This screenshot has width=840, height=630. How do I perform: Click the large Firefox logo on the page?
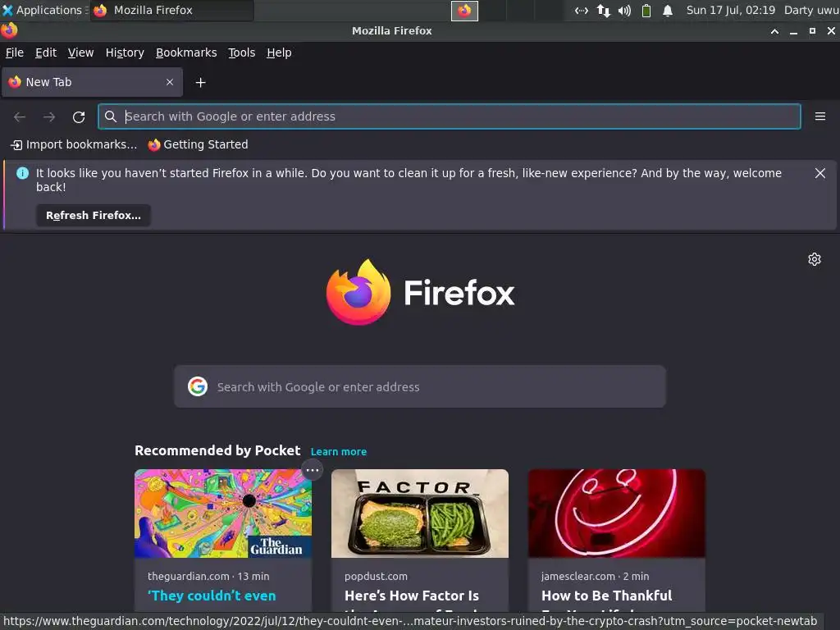coord(358,293)
